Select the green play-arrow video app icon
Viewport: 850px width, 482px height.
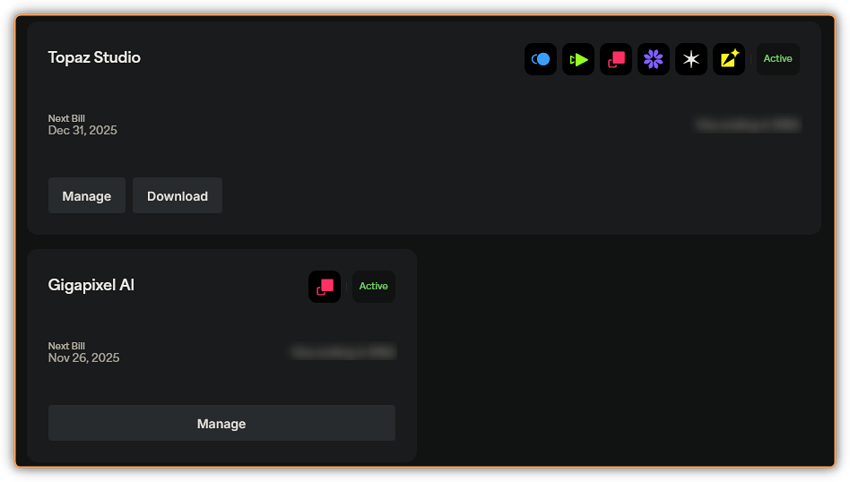[x=578, y=59]
